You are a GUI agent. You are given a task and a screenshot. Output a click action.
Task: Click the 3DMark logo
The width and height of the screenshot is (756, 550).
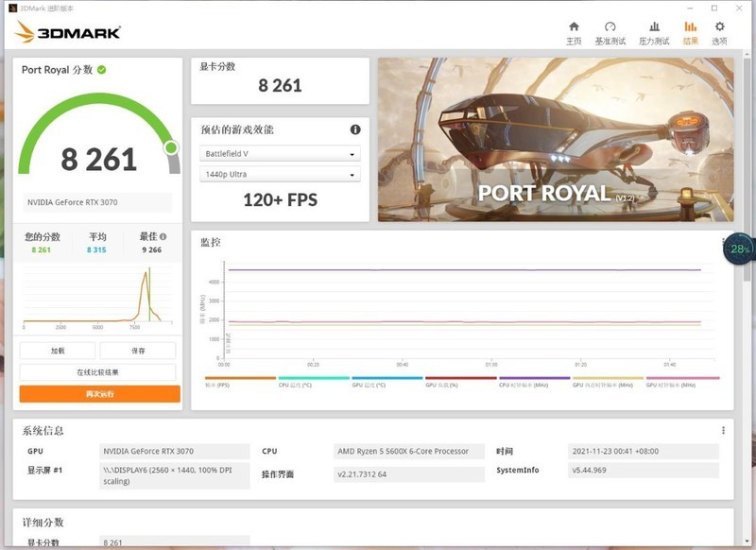[x=67, y=32]
